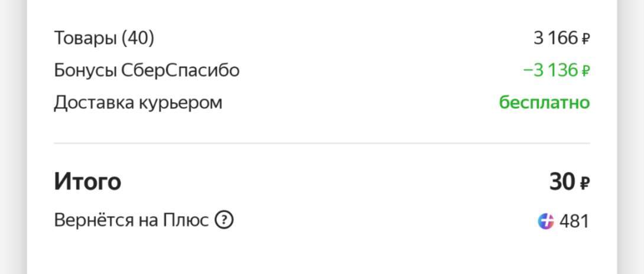Click the word "курьером"
The width and height of the screenshot is (644, 274).
pos(180,103)
